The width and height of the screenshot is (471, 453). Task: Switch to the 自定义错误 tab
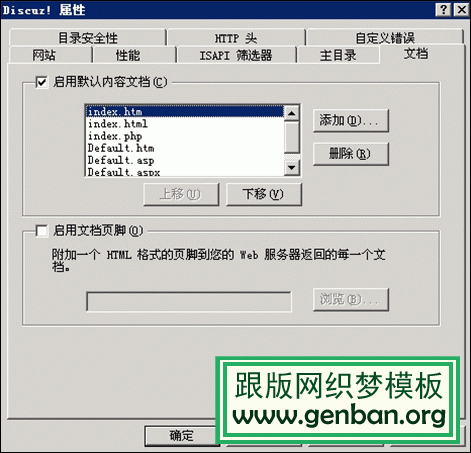(385, 38)
